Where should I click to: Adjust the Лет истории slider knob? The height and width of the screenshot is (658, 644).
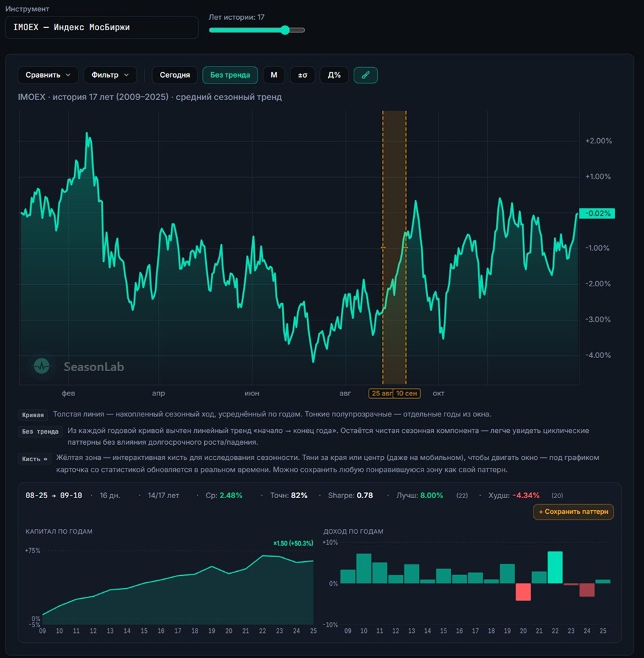pyautogui.click(x=285, y=30)
